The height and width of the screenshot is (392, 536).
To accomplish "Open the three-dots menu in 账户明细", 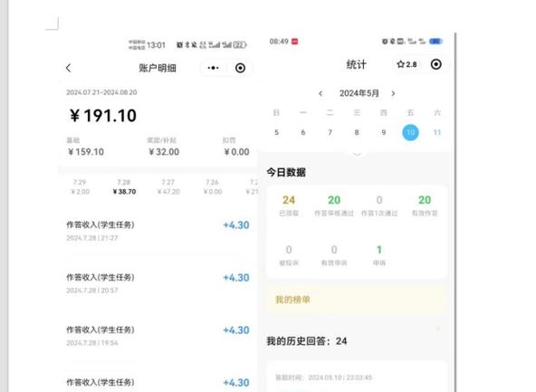I will [x=213, y=68].
